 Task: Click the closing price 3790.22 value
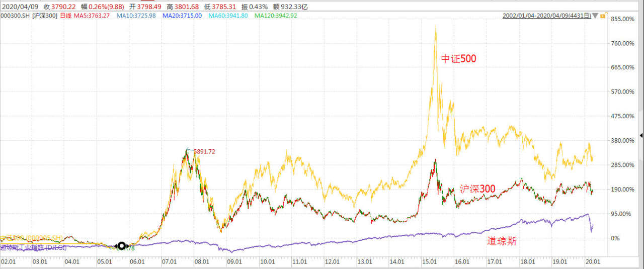[x=63, y=6]
